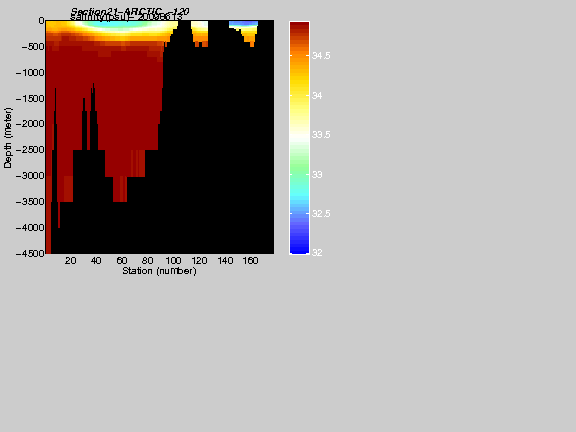This screenshot has width=576, height=432.
Task: Click the station 160 tick label
Action: point(251,261)
